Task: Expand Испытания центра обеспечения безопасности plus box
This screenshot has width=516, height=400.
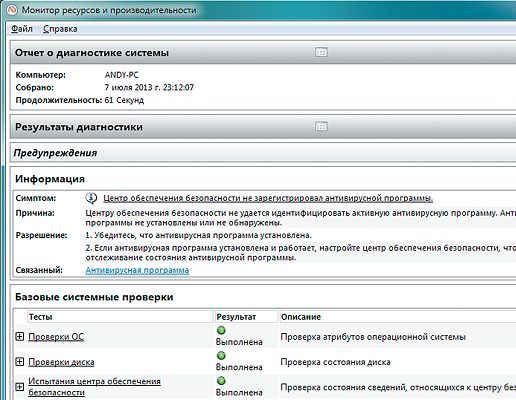Action: click(x=20, y=387)
